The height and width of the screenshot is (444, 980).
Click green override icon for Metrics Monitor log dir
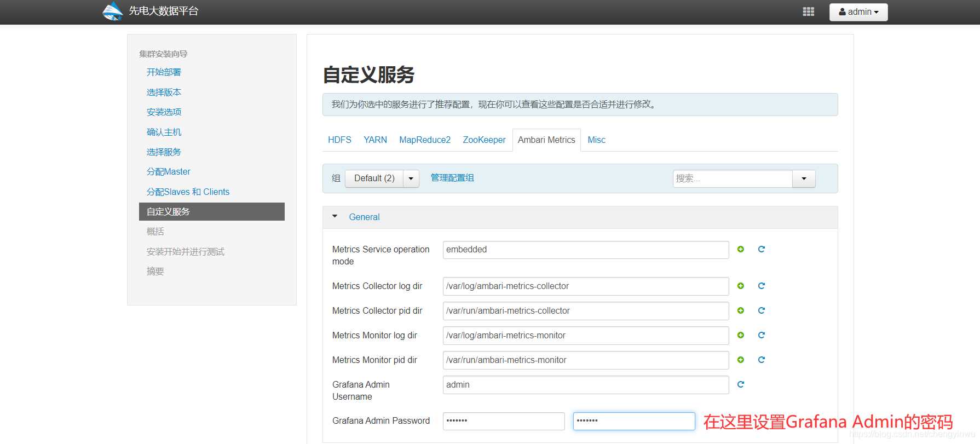pyautogui.click(x=741, y=335)
